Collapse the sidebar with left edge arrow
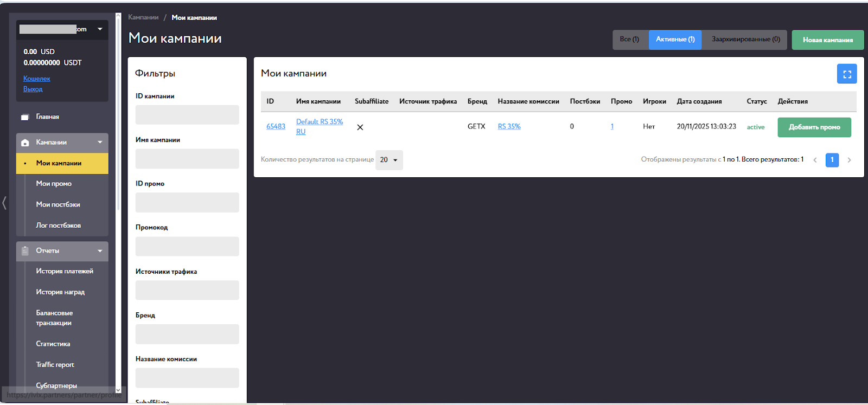 click(x=4, y=203)
